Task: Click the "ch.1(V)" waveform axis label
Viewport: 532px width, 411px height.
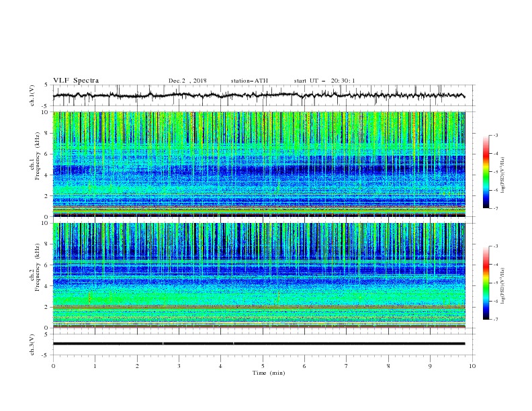Action: click(32, 95)
